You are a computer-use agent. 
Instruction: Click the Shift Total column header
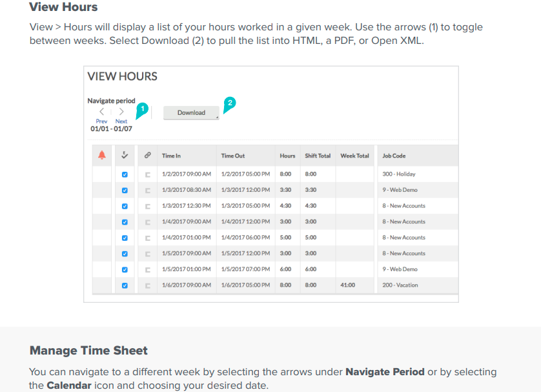click(x=318, y=156)
